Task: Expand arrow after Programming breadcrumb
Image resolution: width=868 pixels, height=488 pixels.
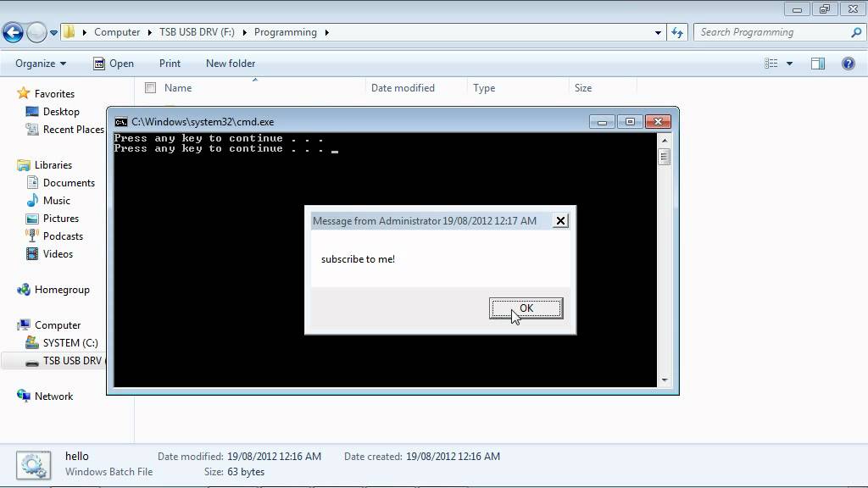Action: pos(326,32)
